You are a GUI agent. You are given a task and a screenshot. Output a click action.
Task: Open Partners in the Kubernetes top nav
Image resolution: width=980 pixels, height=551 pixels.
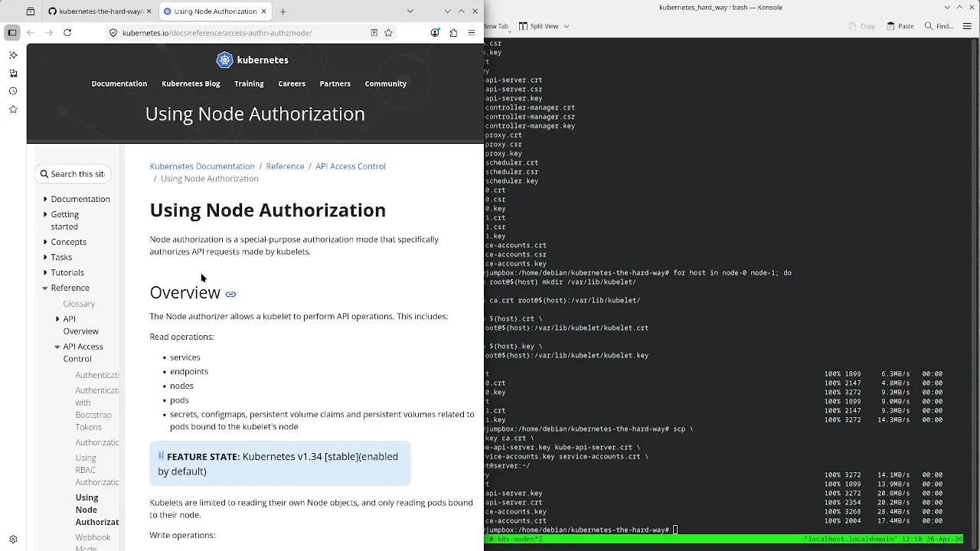[335, 83]
